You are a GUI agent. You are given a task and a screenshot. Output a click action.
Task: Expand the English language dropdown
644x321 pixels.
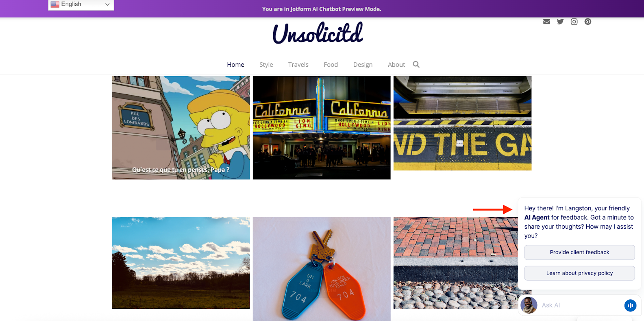pyautogui.click(x=81, y=4)
